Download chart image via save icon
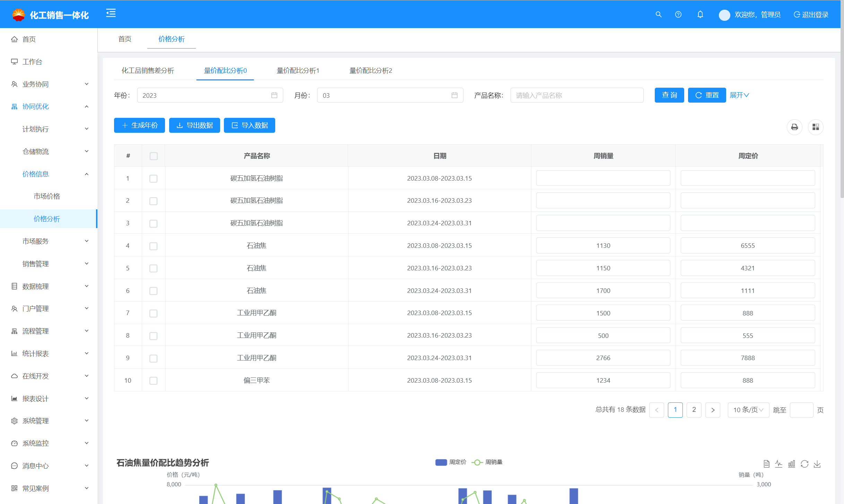 (x=817, y=464)
